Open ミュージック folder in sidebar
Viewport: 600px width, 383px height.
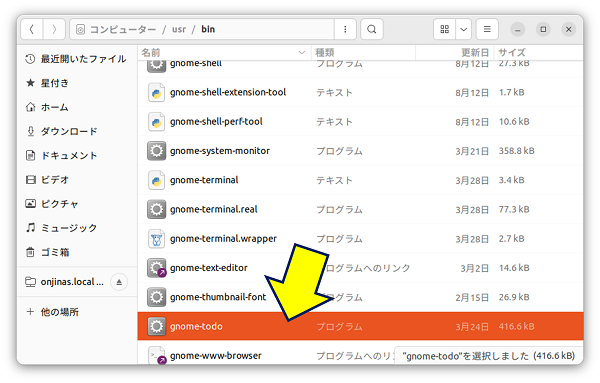[76, 228]
